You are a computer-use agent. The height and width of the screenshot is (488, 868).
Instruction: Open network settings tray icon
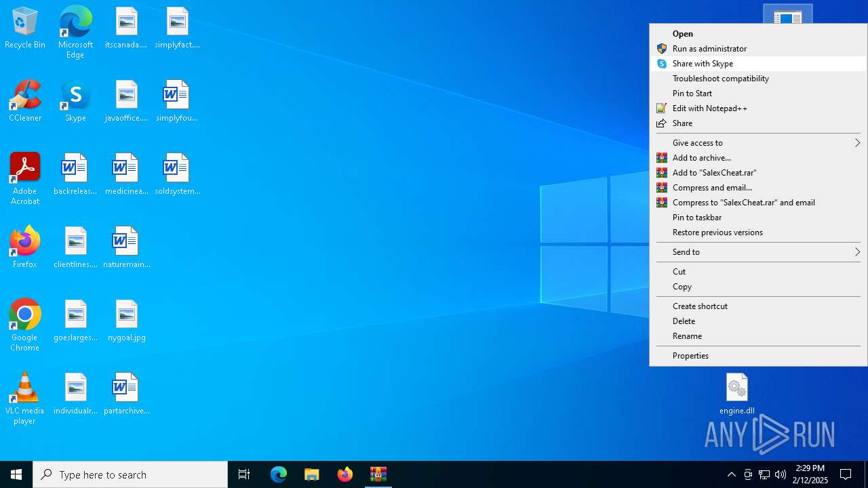(764, 474)
